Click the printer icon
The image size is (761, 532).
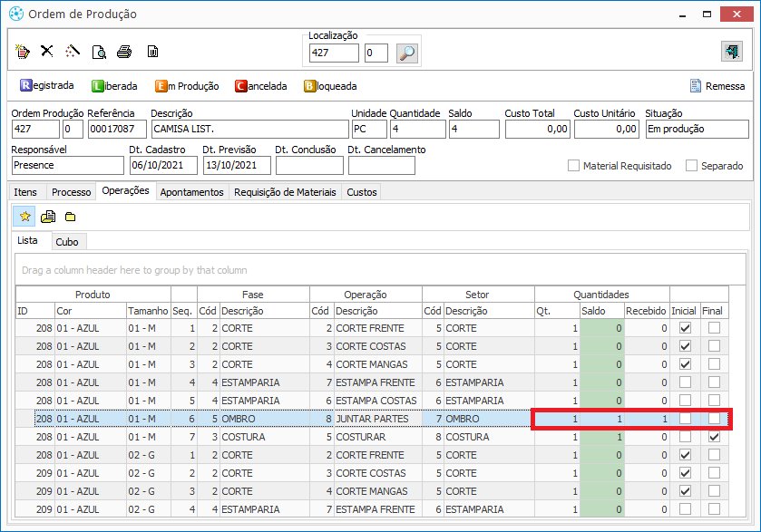click(125, 52)
